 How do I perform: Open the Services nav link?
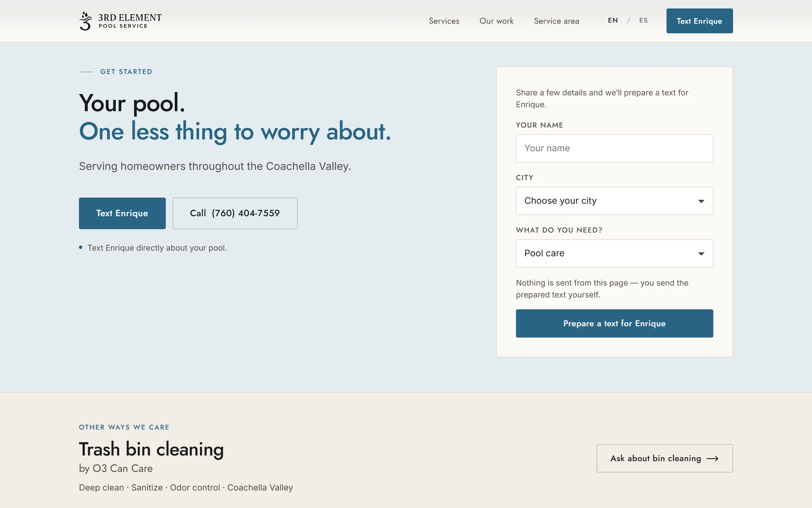click(x=444, y=21)
